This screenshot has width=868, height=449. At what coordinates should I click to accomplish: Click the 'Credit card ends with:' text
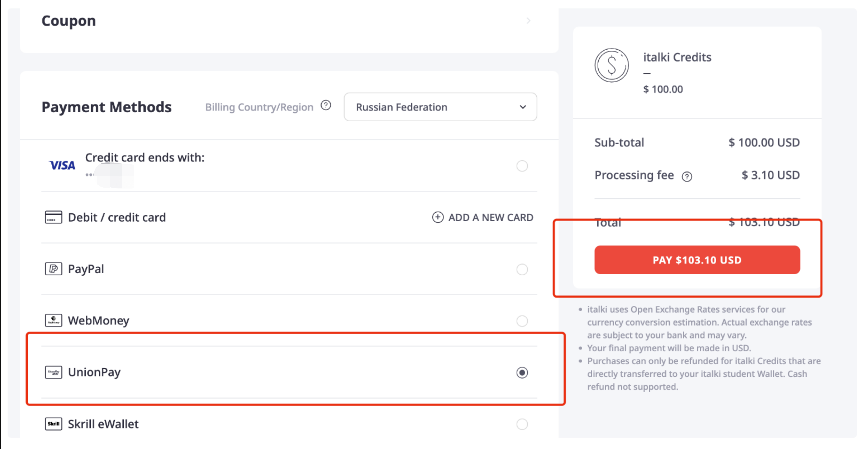point(145,158)
